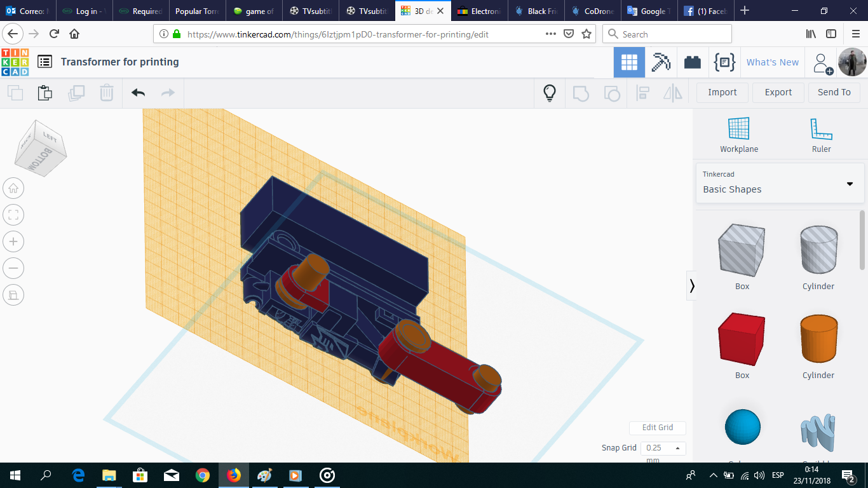868x488 pixels.
Task: Open the design list menu icon
Action: pos(44,62)
